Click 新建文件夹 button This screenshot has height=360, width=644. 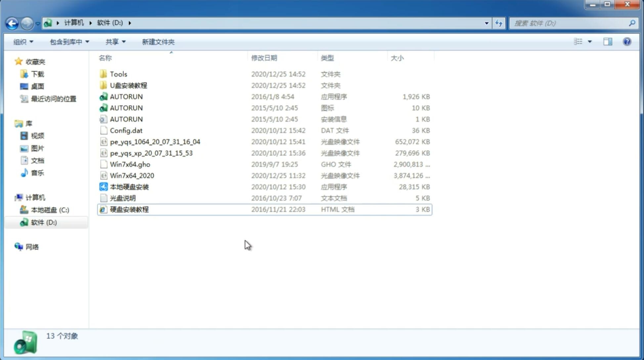(x=158, y=41)
